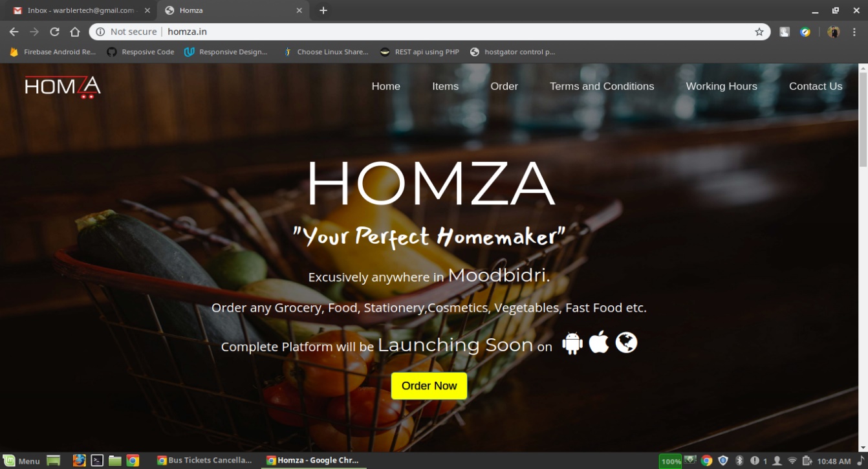Click the HOMZA logo in header
The height and width of the screenshot is (469, 868).
pyautogui.click(x=63, y=87)
